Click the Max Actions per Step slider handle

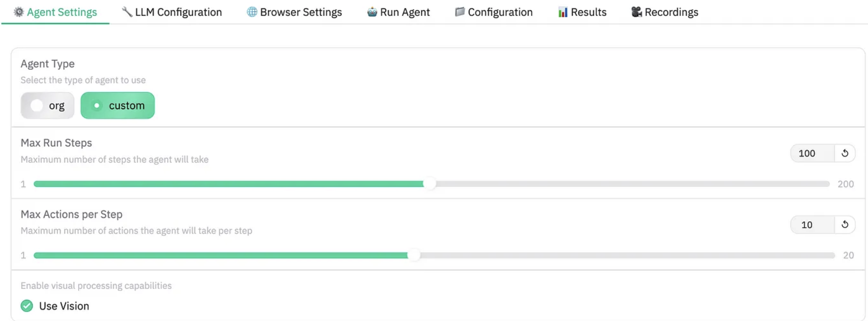click(x=414, y=255)
